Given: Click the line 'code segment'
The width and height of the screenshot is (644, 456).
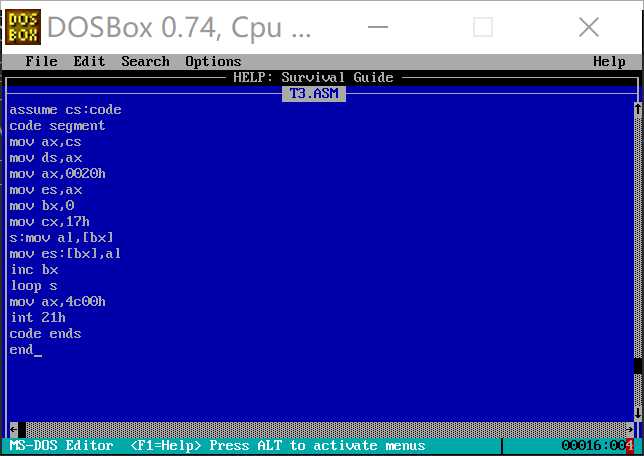Looking at the screenshot, I should (57, 126).
